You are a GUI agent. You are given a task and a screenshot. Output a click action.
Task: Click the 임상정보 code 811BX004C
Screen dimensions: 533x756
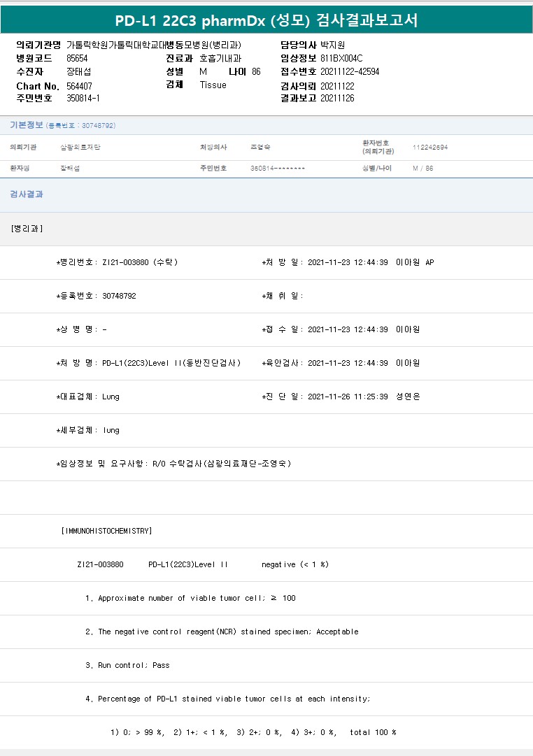pos(341,58)
